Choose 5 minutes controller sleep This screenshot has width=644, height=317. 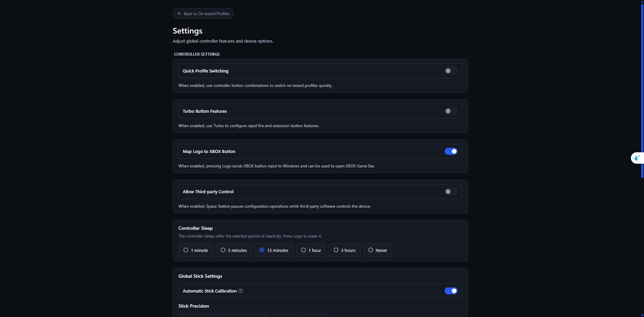pyautogui.click(x=234, y=250)
